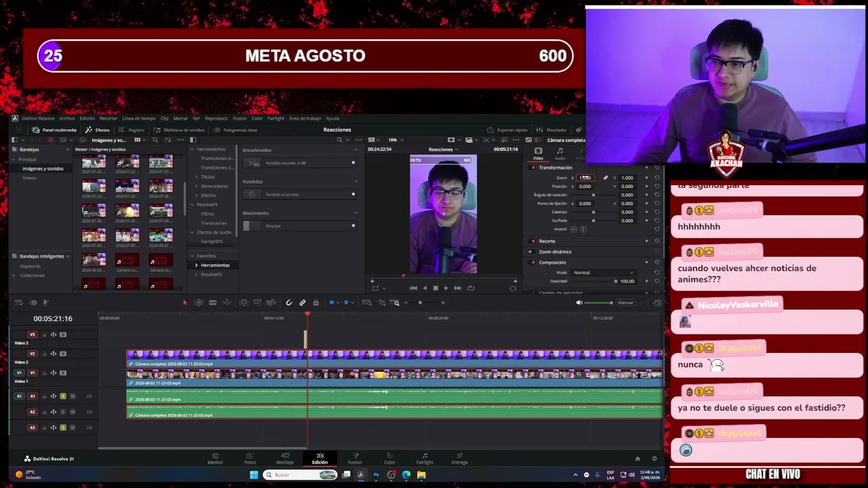
Task: Open the Mezclador audio mixer
Action: coord(552,129)
